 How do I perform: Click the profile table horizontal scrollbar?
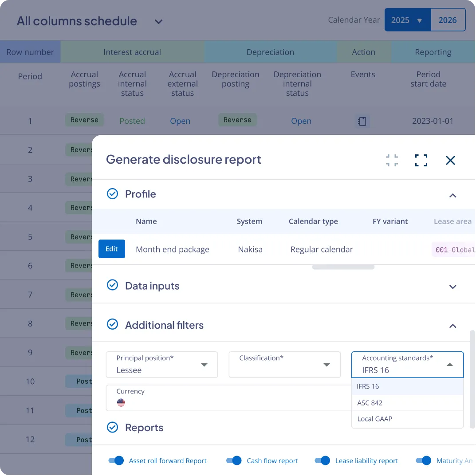[343, 267]
